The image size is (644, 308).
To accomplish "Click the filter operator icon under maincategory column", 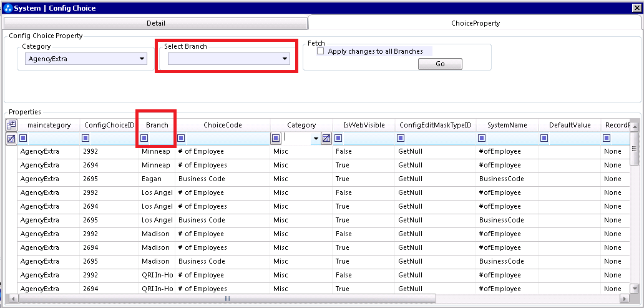I will click(24, 138).
